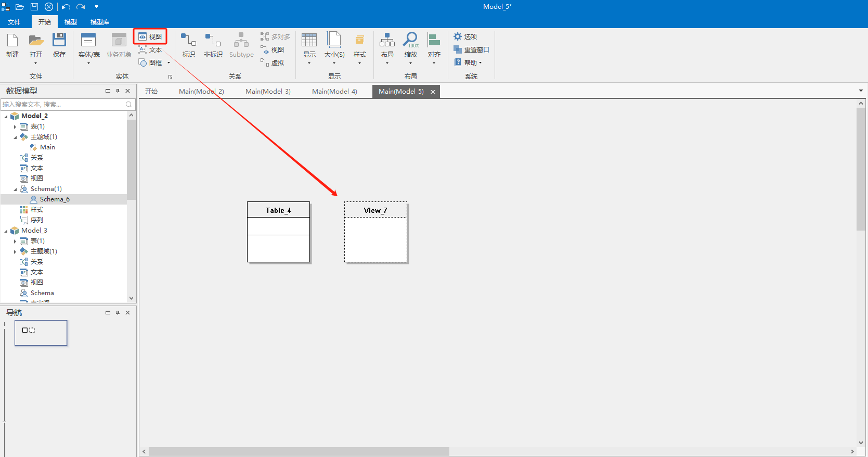Open the document tab list dropdown arrow
The height and width of the screenshot is (457, 868).
(x=861, y=91)
